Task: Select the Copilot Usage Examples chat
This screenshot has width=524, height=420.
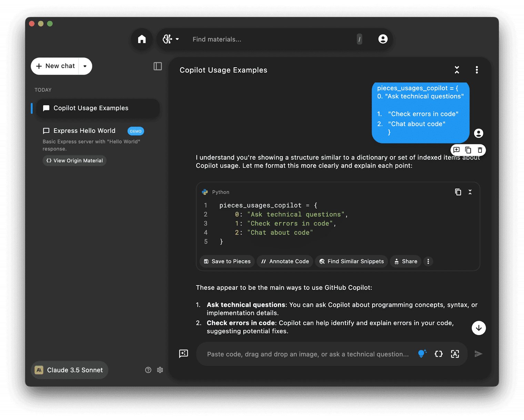Action: click(x=98, y=108)
